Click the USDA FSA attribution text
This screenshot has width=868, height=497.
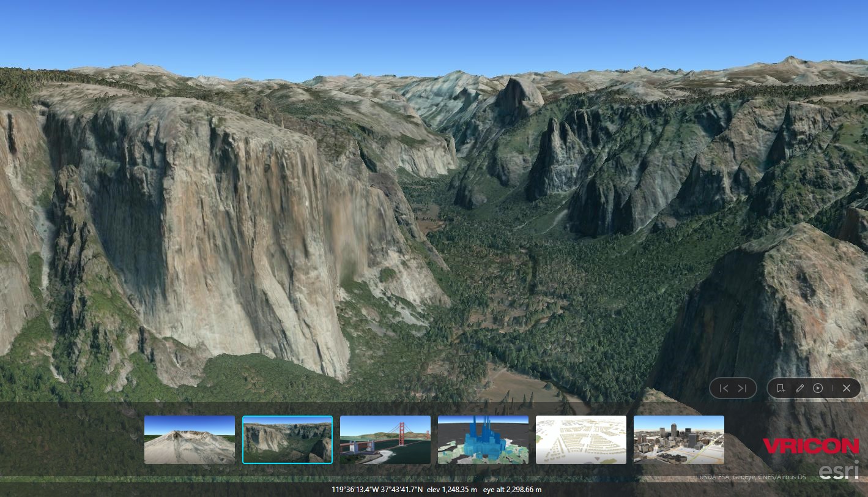tap(753, 477)
